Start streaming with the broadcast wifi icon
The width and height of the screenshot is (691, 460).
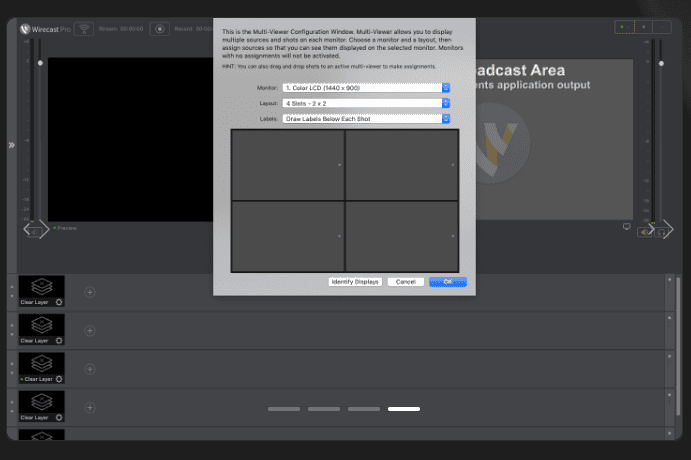pyautogui.click(x=84, y=29)
